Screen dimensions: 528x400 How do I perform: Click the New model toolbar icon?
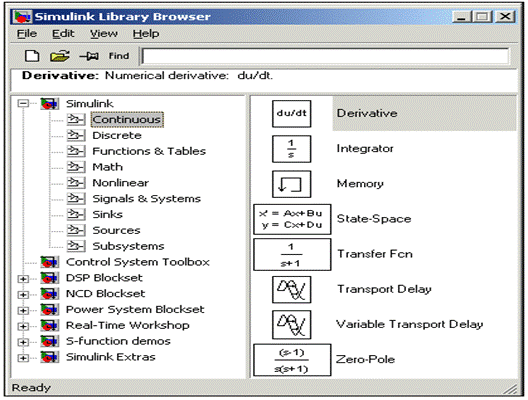(32, 56)
